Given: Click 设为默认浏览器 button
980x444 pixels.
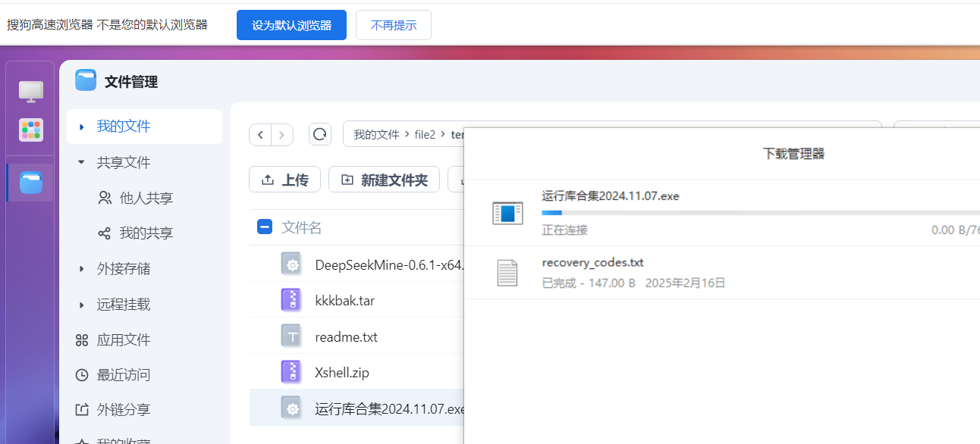Looking at the screenshot, I should point(291,25).
